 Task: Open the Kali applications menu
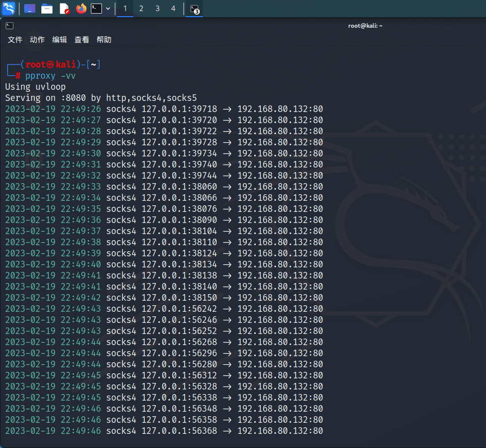click(x=9, y=9)
